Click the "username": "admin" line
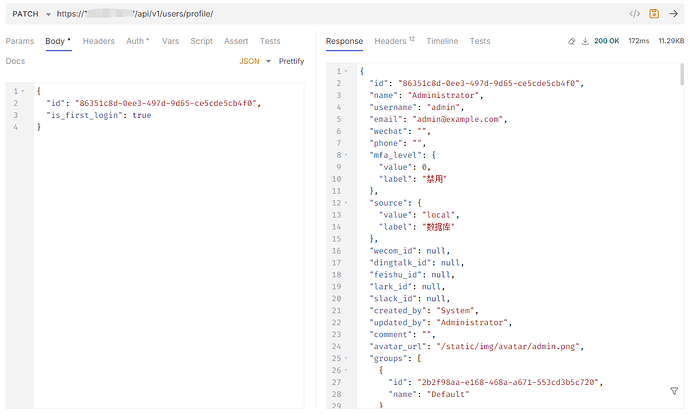 [416, 107]
